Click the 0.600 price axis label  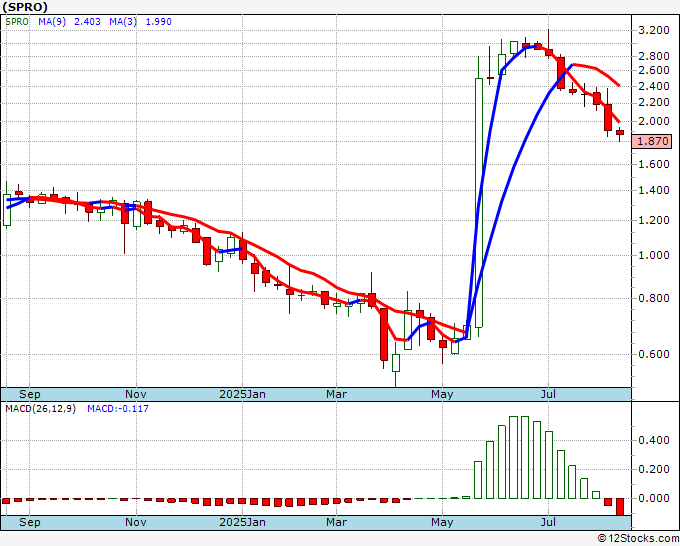[x=654, y=354]
